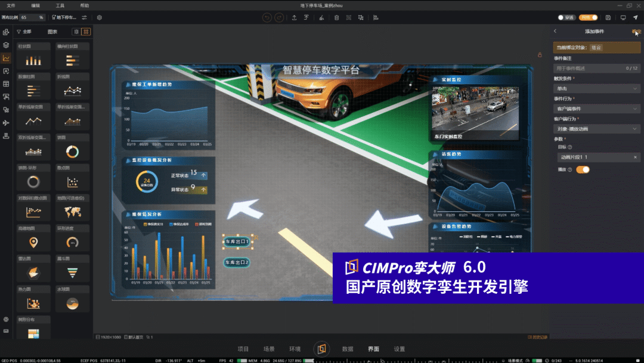Switch component list to grid view

(86, 32)
